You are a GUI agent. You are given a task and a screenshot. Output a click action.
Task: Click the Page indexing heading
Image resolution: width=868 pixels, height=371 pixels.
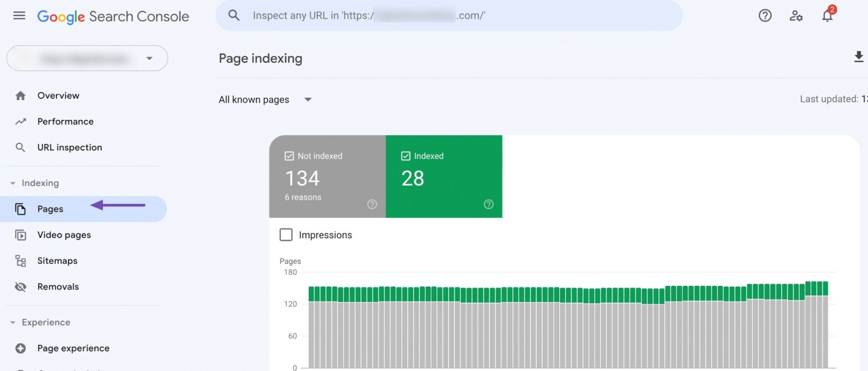tap(260, 59)
